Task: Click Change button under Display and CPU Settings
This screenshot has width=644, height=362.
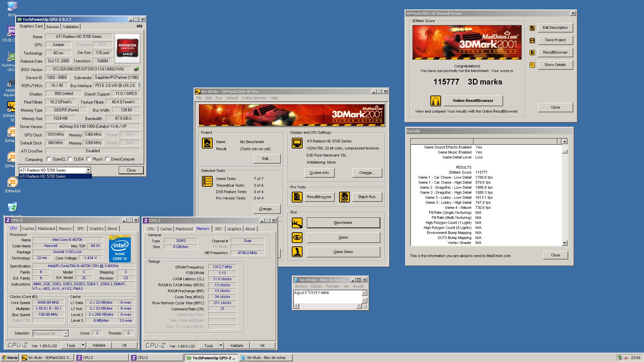Action: pyautogui.click(x=367, y=173)
